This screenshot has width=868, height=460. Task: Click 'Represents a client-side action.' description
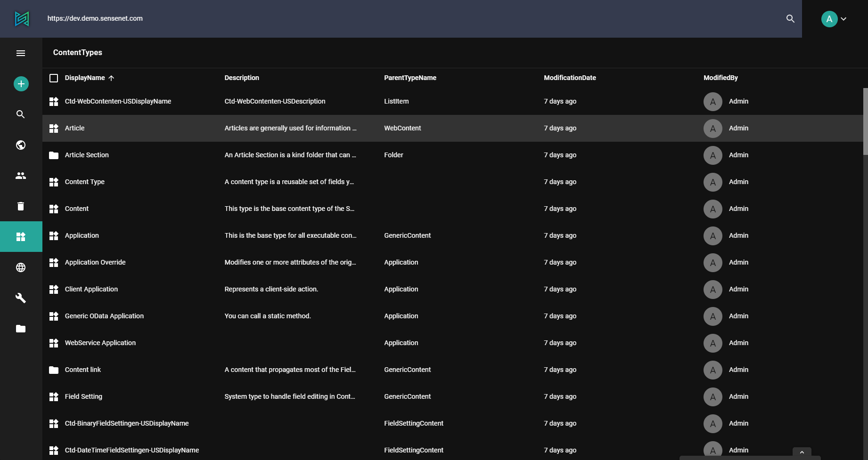(x=271, y=289)
